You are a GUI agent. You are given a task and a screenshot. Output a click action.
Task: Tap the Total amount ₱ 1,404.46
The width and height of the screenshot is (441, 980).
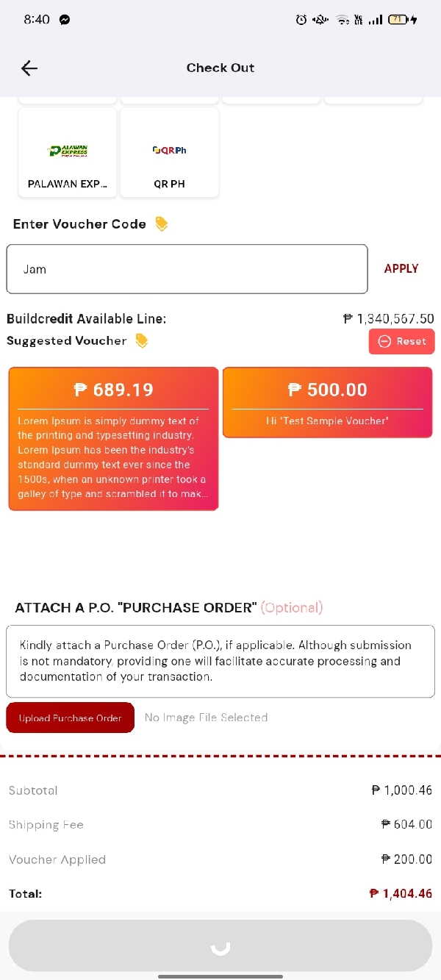pyautogui.click(x=401, y=894)
